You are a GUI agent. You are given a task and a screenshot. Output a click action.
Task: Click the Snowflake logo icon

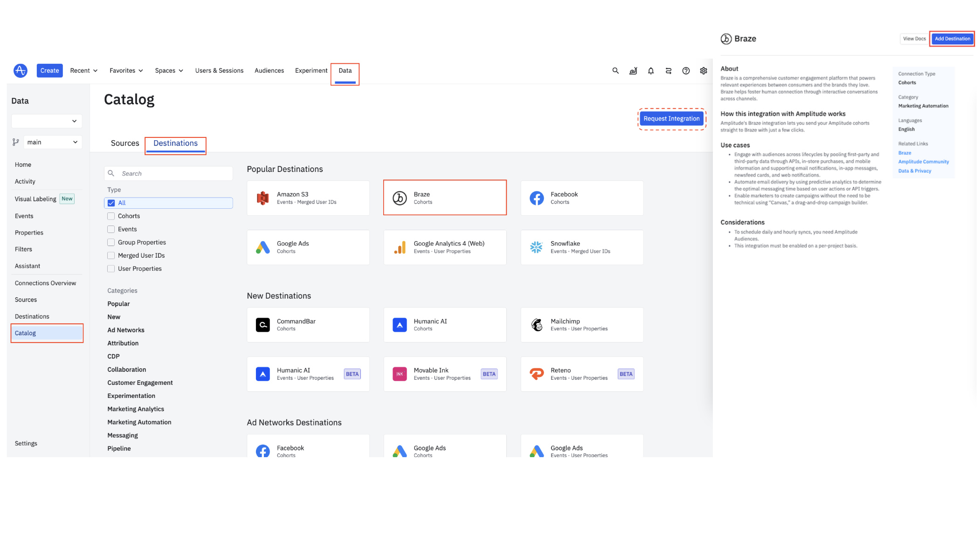[537, 247]
